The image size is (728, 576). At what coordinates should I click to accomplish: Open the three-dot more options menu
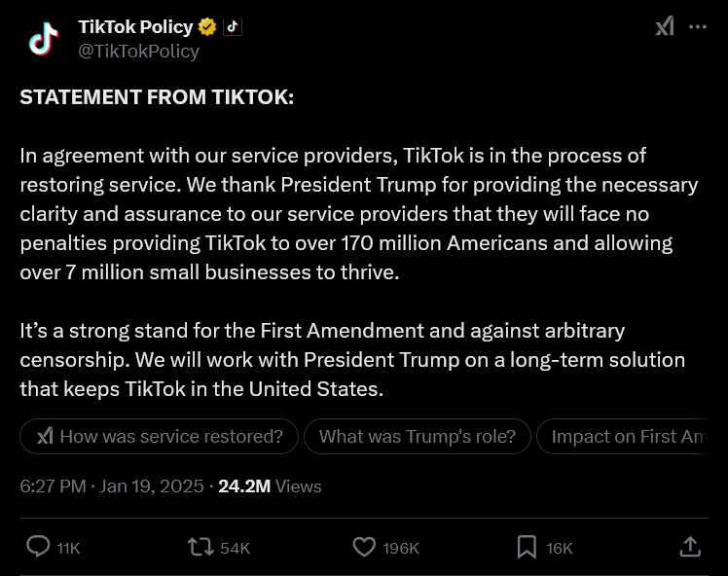click(x=698, y=27)
